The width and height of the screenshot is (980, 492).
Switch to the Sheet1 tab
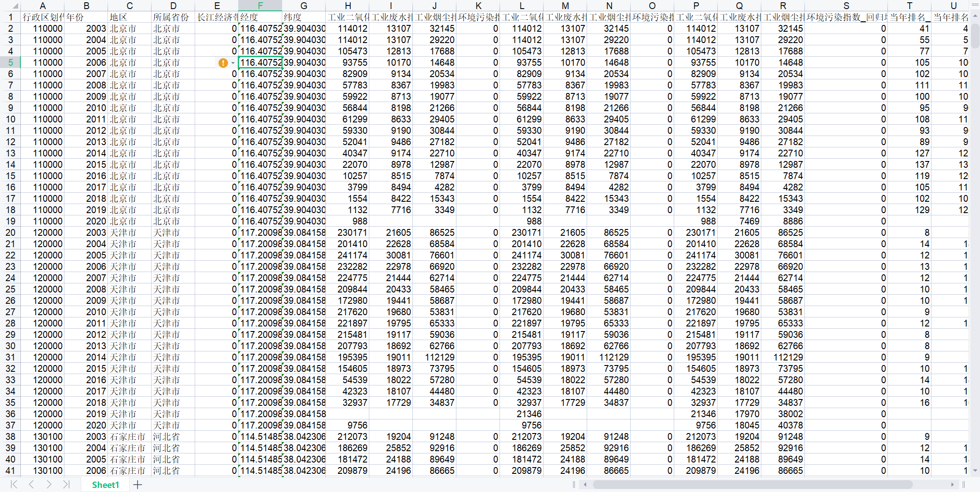pyautogui.click(x=105, y=485)
